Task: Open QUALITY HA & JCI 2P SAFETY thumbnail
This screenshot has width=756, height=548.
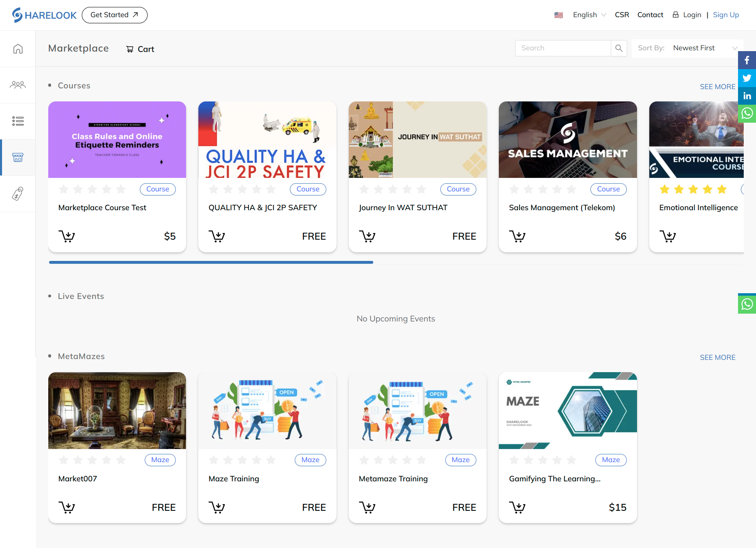Action: tap(267, 139)
